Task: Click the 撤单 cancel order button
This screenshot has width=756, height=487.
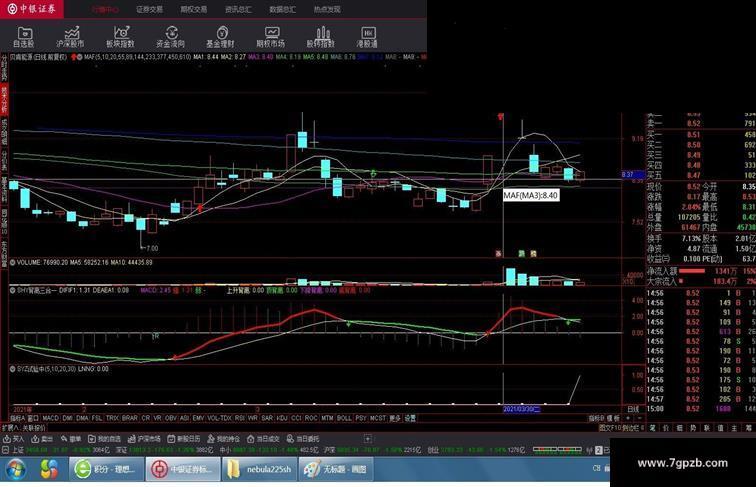Action: click(71, 439)
